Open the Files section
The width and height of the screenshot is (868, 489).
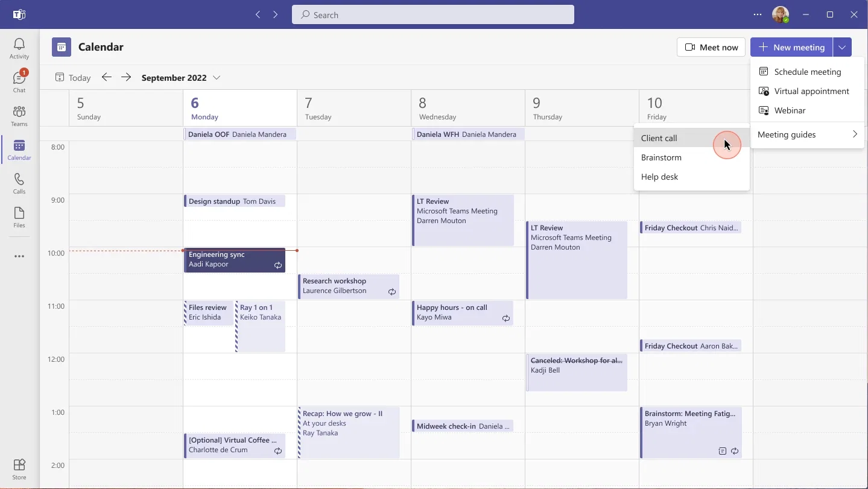tap(19, 218)
